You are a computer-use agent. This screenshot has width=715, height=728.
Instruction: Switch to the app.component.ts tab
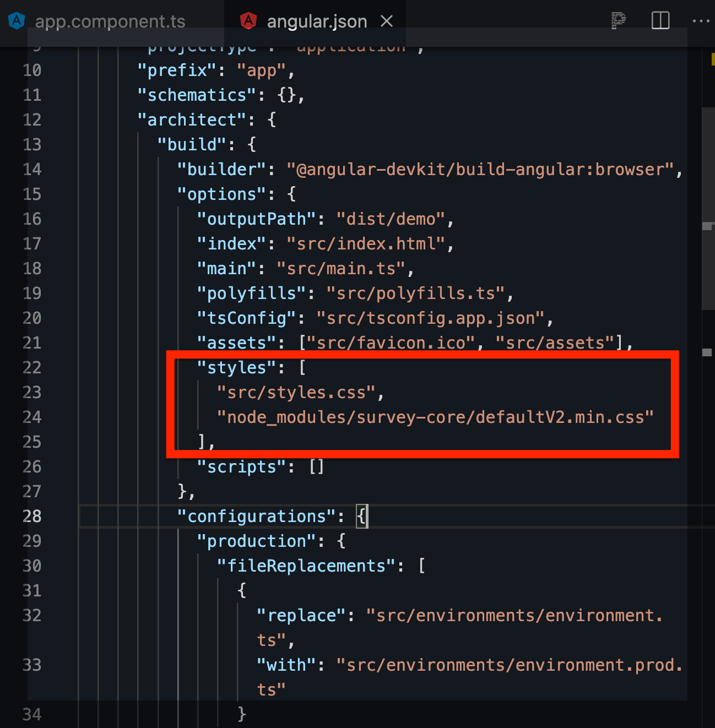(x=110, y=21)
